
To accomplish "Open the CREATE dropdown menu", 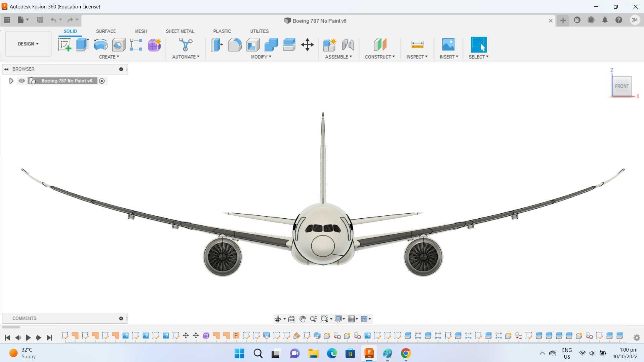I will pyautogui.click(x=109, y=57).
